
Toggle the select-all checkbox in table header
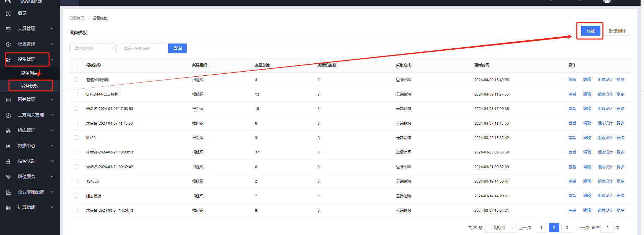coord(76,65)
